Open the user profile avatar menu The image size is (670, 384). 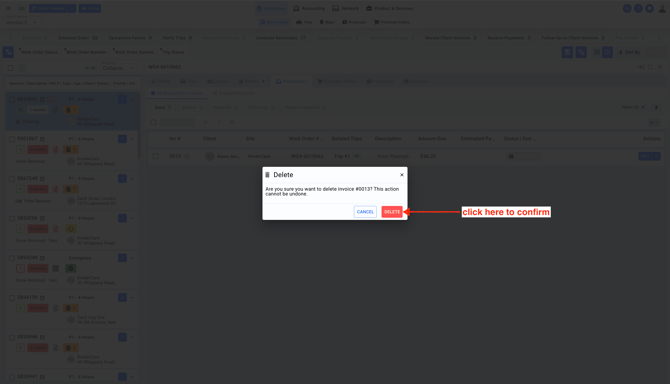pyautogui.click(x=662, y=9)
